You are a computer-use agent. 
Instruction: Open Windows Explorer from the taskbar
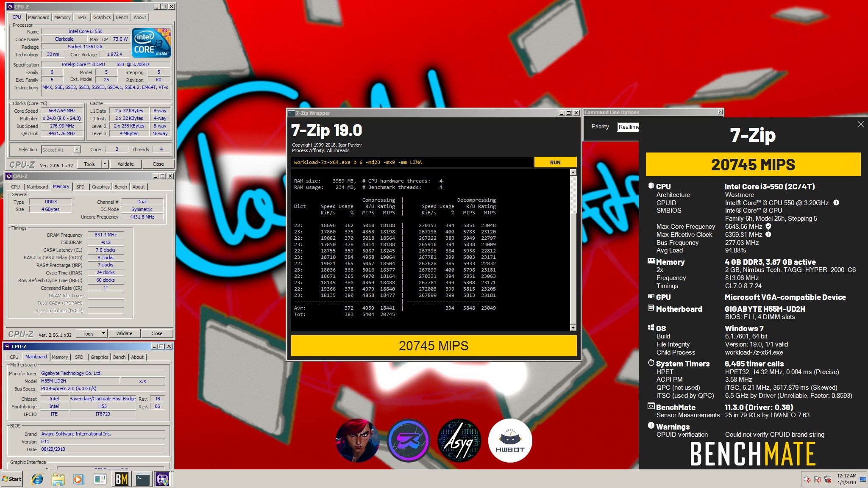coord(58,479)
